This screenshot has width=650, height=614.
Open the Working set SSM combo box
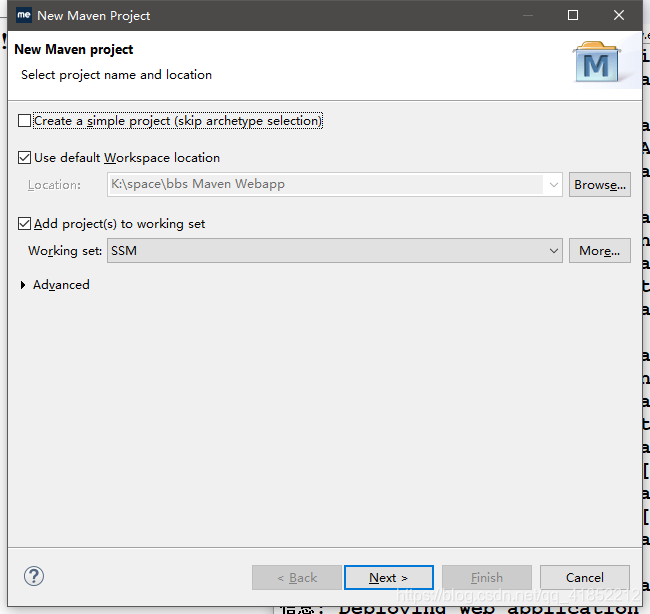pyautogui.click(x=335, y=250)
